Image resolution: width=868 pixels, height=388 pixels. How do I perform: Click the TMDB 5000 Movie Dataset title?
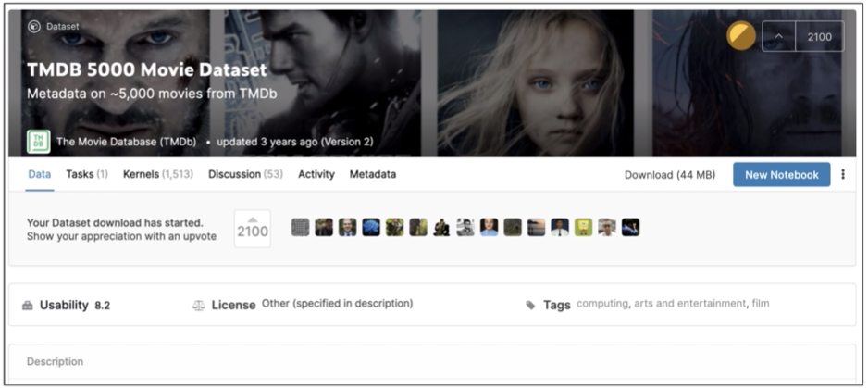pyautogui.click(x=147, y=69)
